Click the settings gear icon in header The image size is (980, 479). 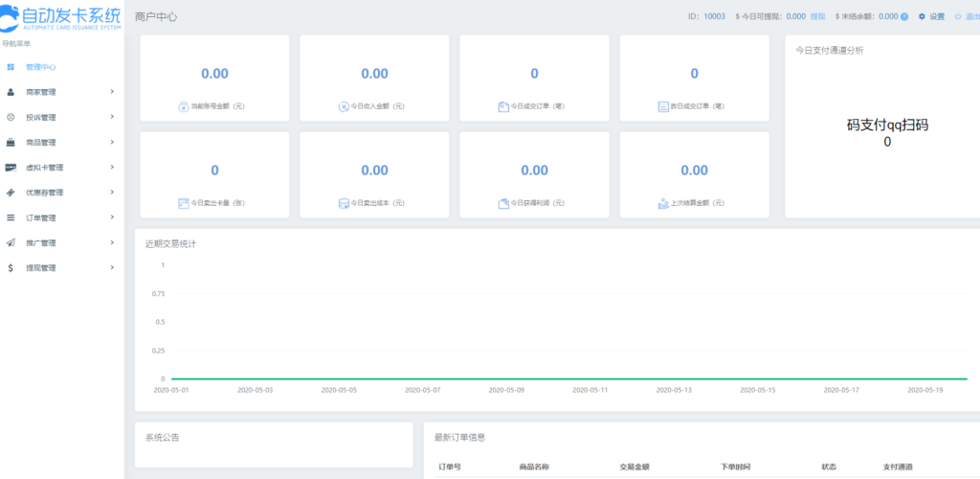(923, 17)
